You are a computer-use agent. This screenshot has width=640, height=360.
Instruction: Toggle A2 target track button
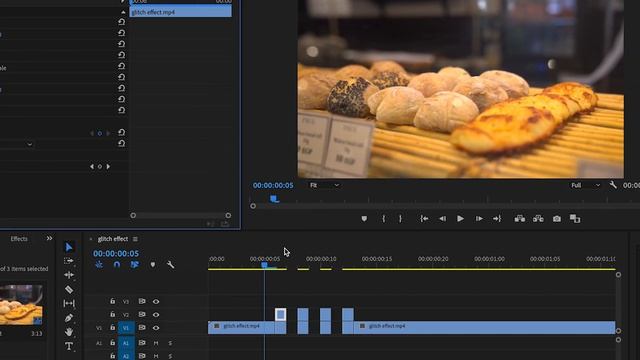point(126,356)
